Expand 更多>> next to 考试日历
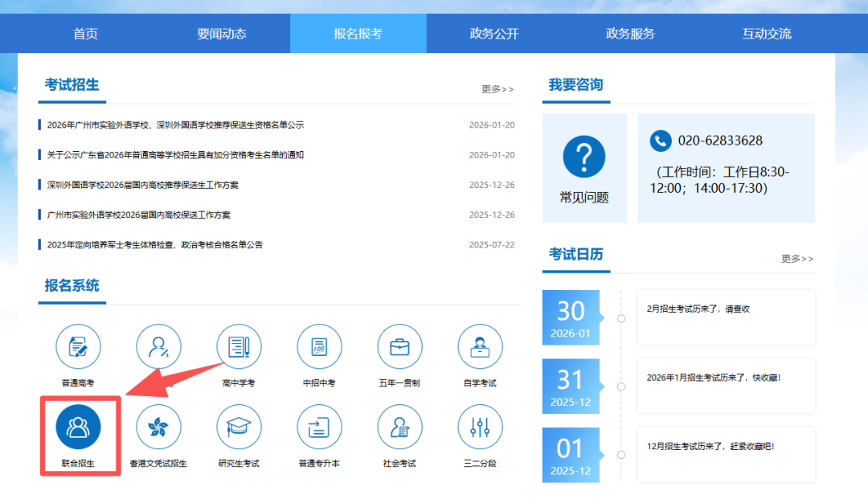This screenshot has height=499, width=868. (797, 259)
